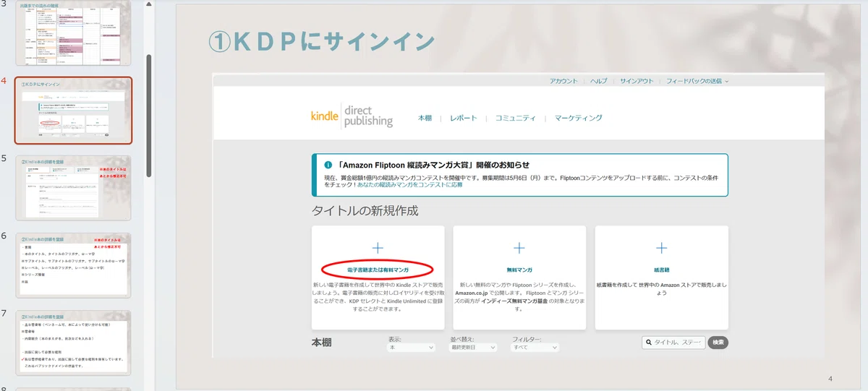This screenshot has width=868, height=391.
Task: Select the 本棚 navigation tab
Action: 425,118
